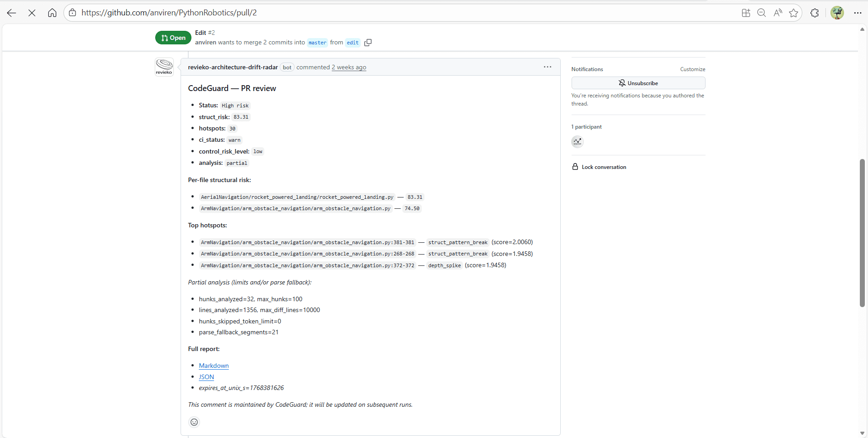Open Settings and more menu

tap(858, 13)
